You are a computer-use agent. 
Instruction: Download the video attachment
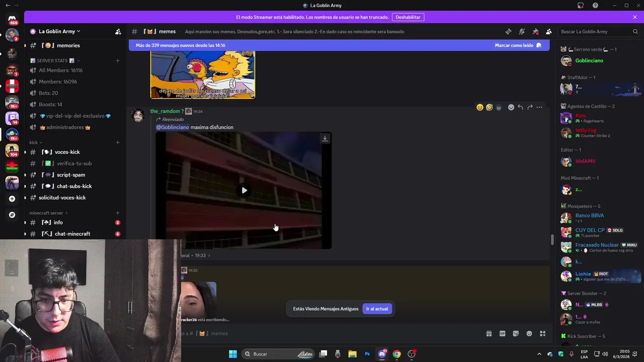click(x=325, y=138)
